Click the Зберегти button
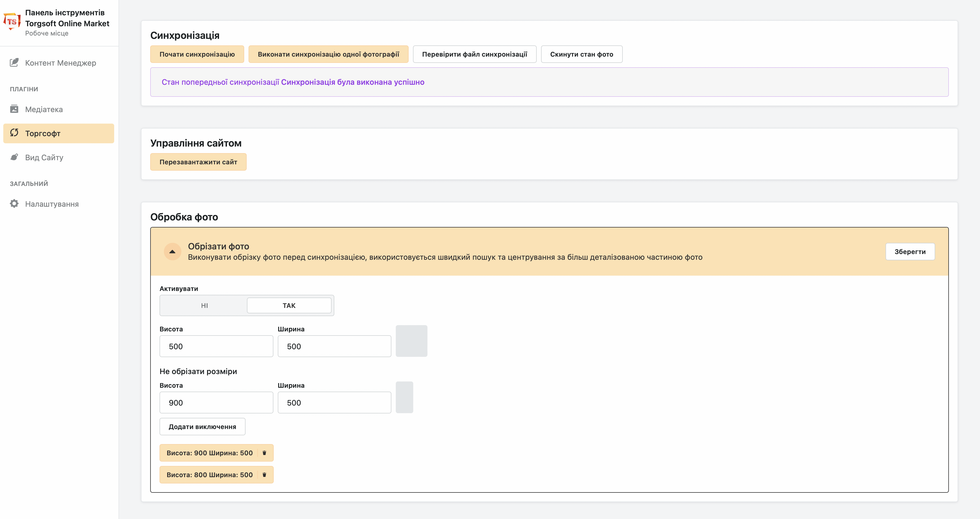980x519 pixels. (x=910, y=252)
